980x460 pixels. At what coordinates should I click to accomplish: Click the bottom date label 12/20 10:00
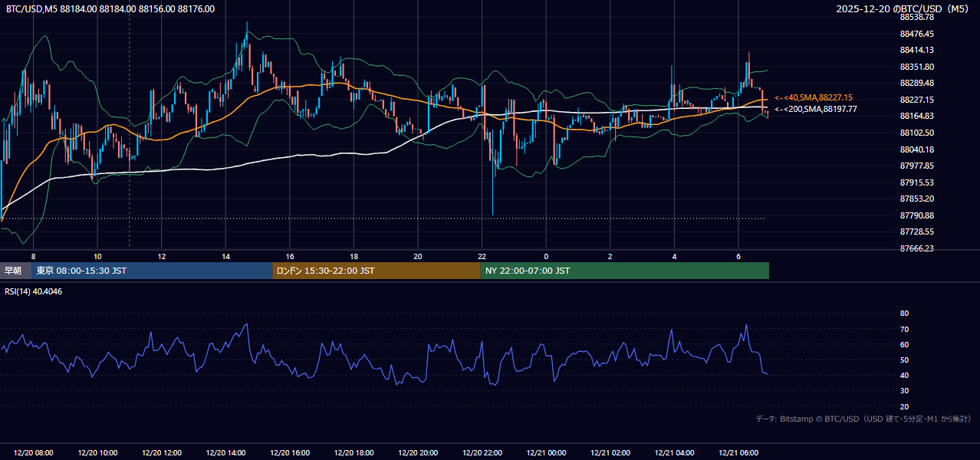click(97, 453)
